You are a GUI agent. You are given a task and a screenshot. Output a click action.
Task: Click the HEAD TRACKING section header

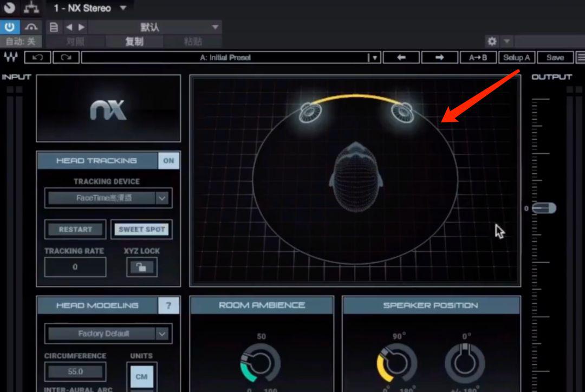pyautogui.click(x=96, y=160)
